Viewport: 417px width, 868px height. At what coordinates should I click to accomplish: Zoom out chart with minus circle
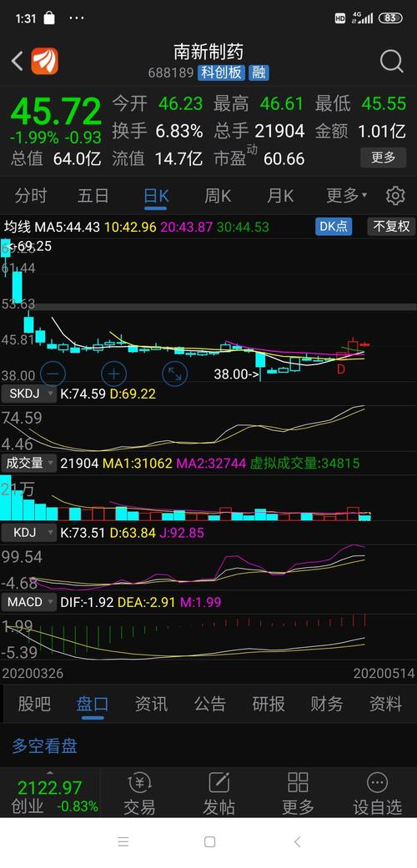(x=53, y=374)
